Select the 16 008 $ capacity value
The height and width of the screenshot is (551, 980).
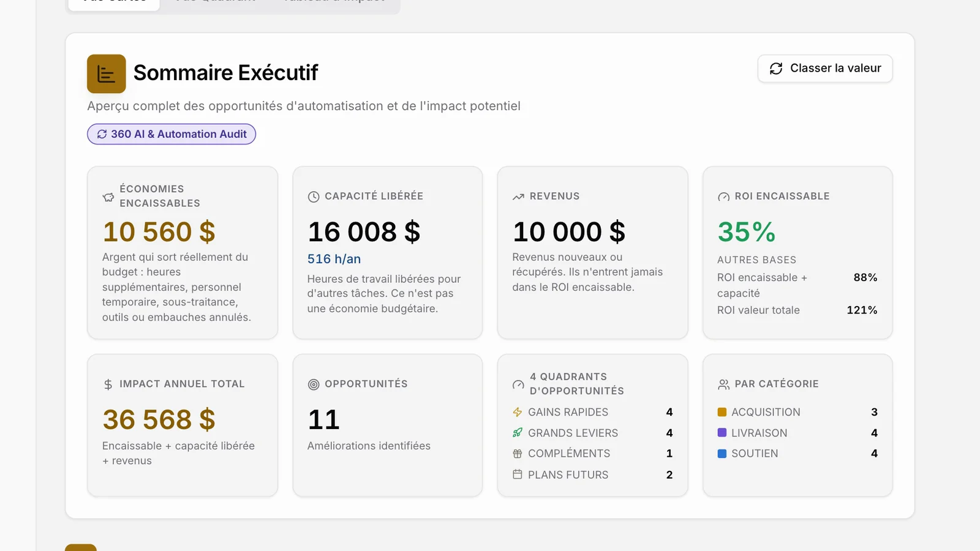364,232
